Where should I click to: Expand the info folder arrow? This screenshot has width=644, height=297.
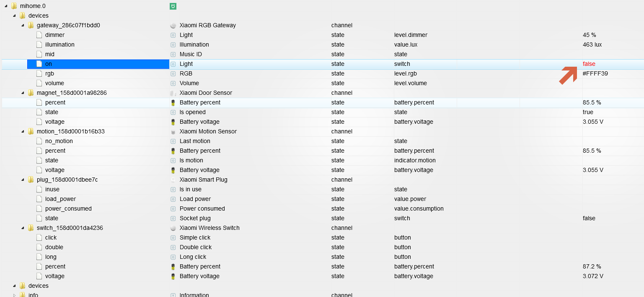coord(14,295)
